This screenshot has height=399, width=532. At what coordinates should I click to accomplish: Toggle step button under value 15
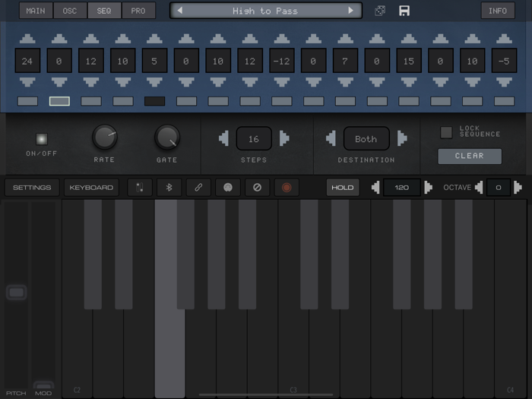[409, 101]
